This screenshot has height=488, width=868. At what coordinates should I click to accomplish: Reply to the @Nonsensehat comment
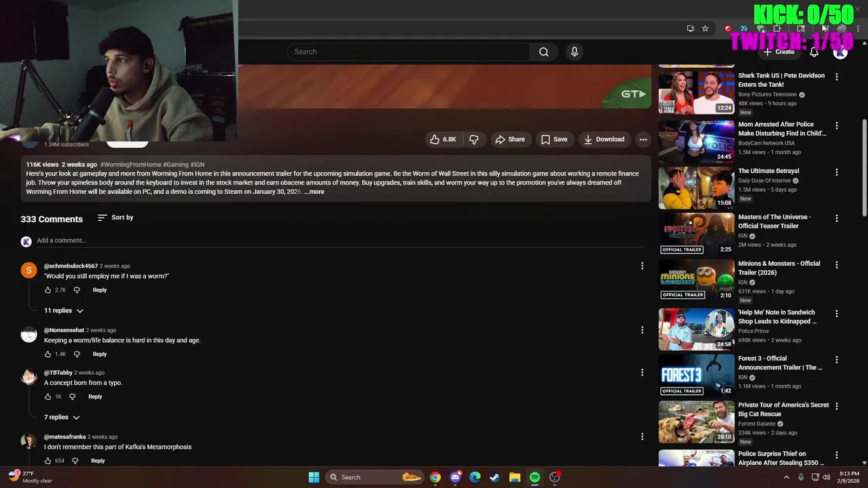[x=100, y=354]
